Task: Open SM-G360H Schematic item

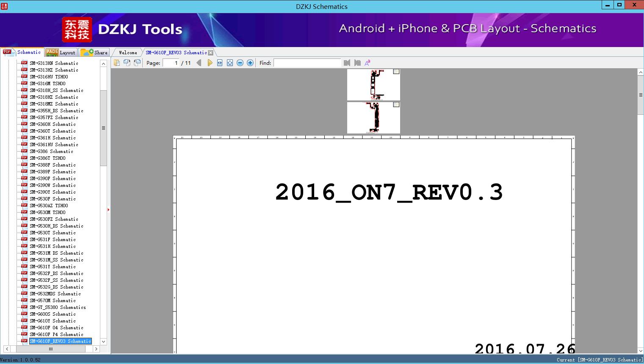Action: pos(53,124)
